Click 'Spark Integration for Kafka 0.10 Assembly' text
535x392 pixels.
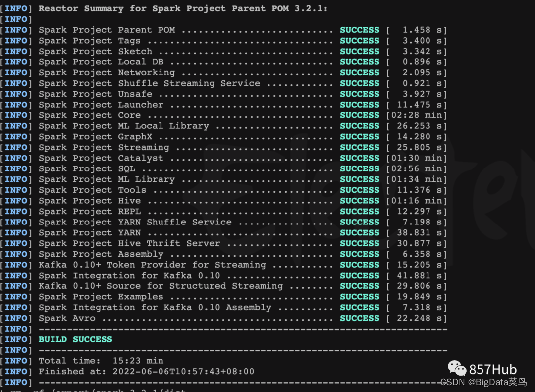point(155,307)
